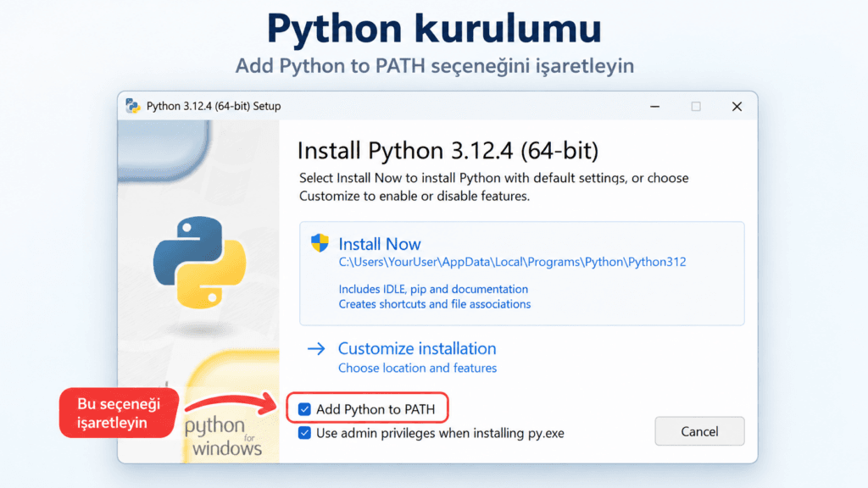Minimize the Python Setup window

pos(655,106)
